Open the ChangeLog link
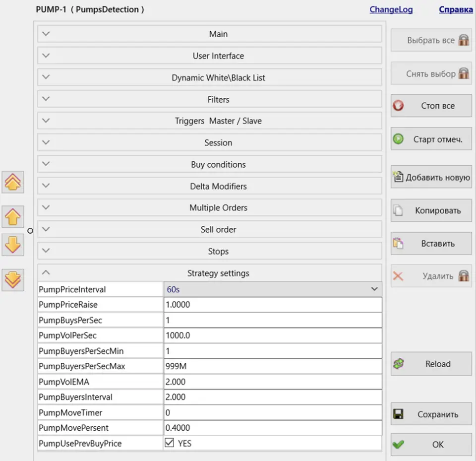Viewport: 476px width, 461px height. click(x=391, y=9)
